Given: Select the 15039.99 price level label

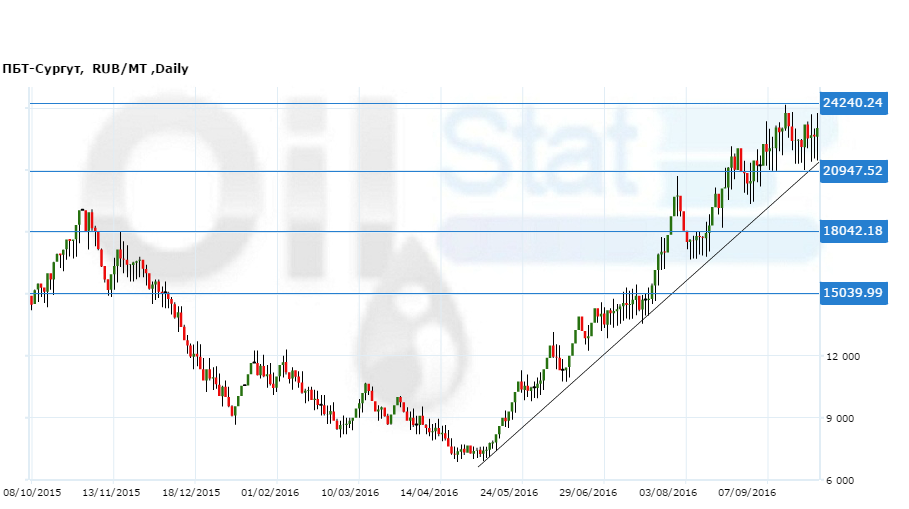Looking at the screenshot, I should 853,293.
